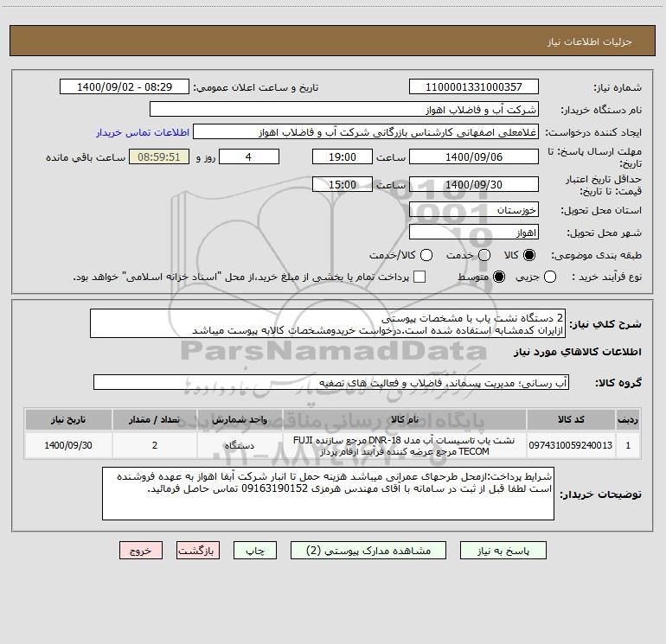Click the پاسخ به نیاز button
This screenshot has width=666, height=644.
(x=503, y=550)
